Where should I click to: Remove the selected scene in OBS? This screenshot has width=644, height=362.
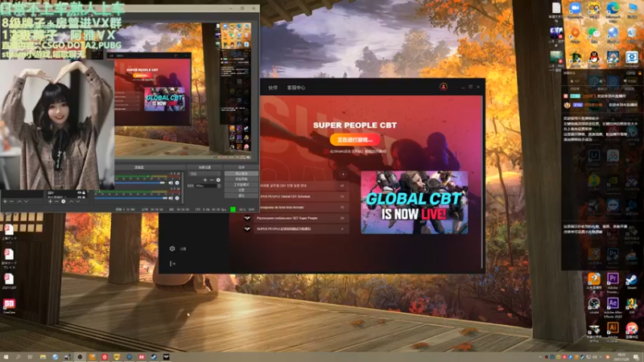click(x=12, y=202)
